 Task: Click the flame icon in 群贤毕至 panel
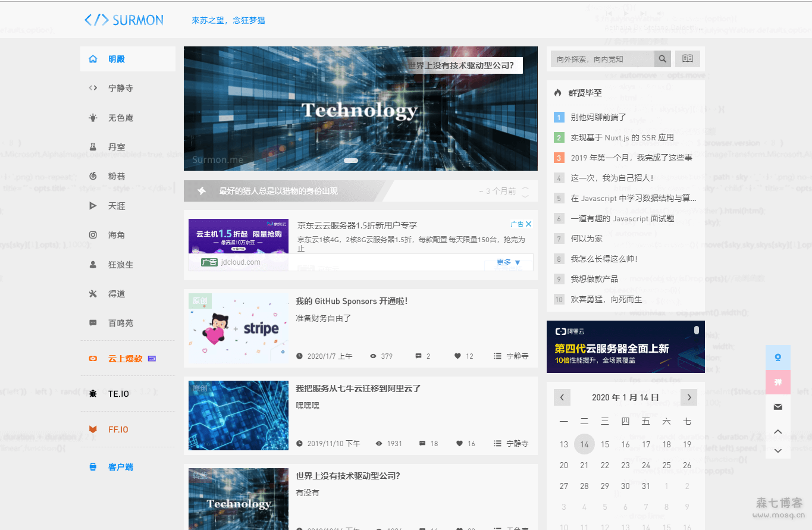pos(559,93)
